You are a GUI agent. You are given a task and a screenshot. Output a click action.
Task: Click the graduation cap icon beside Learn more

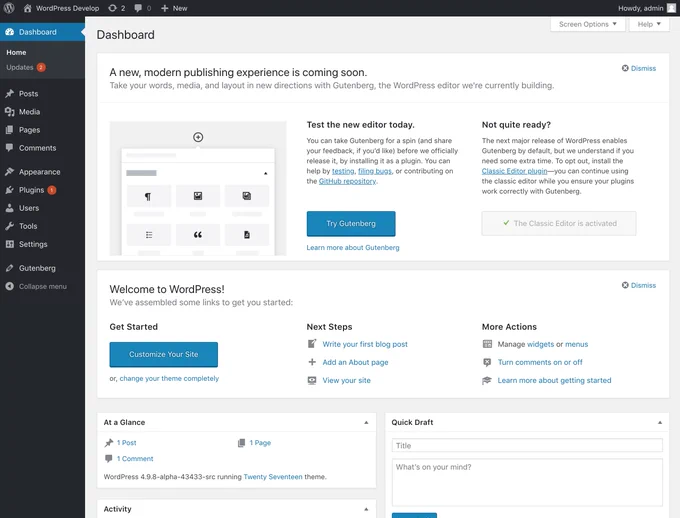coord(487,380)
